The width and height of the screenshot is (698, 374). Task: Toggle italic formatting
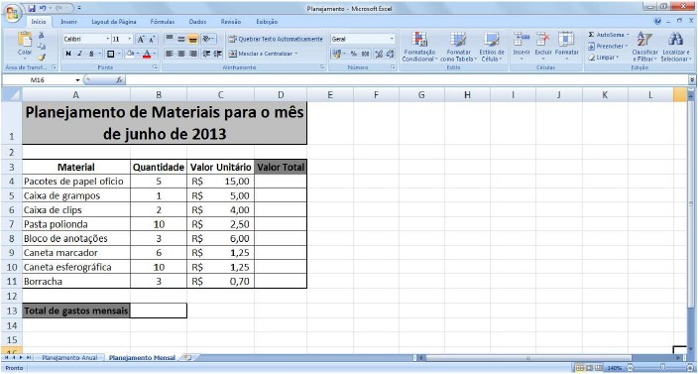click(79, 54)
